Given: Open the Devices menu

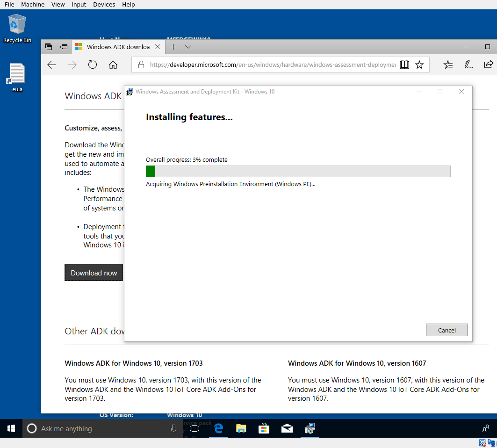Looking at the screenshot, I should click(104, 4).
